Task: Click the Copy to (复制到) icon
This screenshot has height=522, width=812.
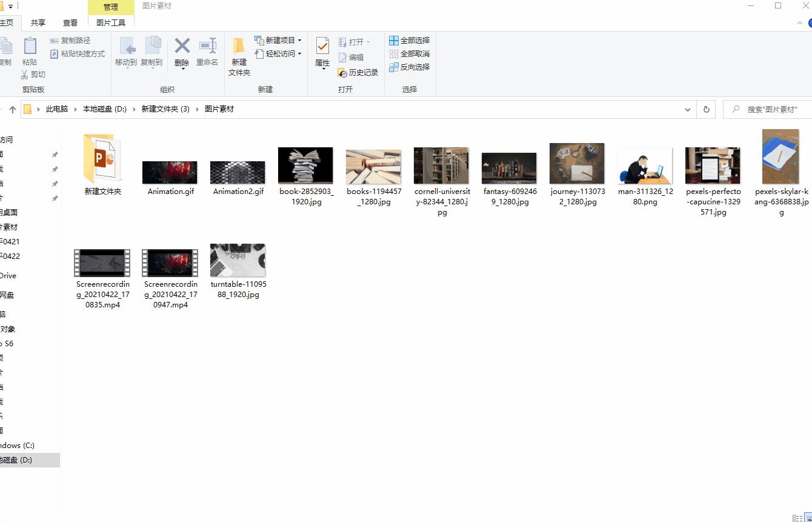Action: (x=152, y=47)
